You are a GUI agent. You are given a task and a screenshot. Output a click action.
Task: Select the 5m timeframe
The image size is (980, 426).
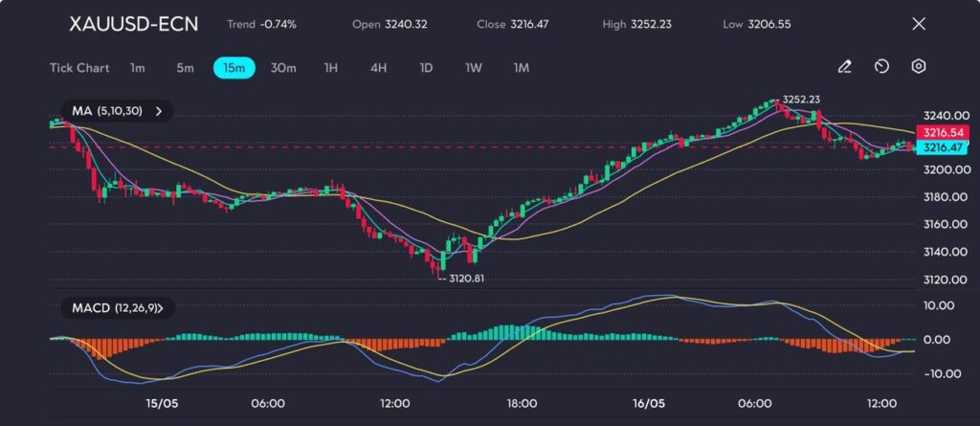point(185,68)
